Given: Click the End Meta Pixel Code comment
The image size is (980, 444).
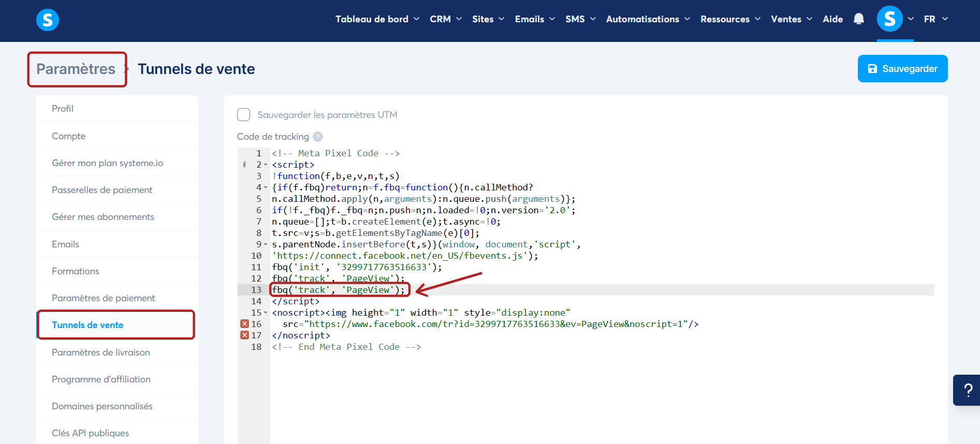Looking at the screenshot, I should [346, 347].
